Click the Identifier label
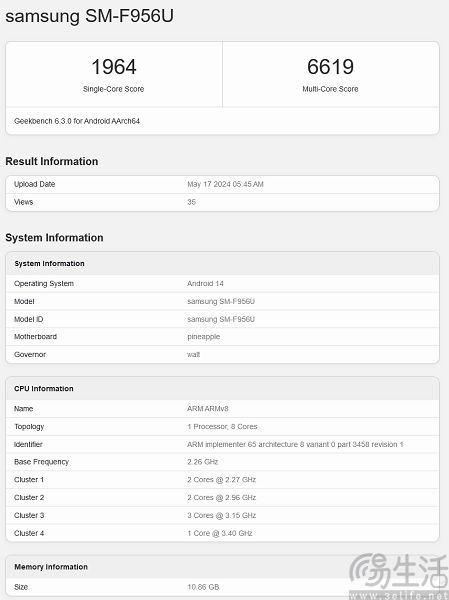This screenshot has height=600, width=449. click(x=28, y=444)
